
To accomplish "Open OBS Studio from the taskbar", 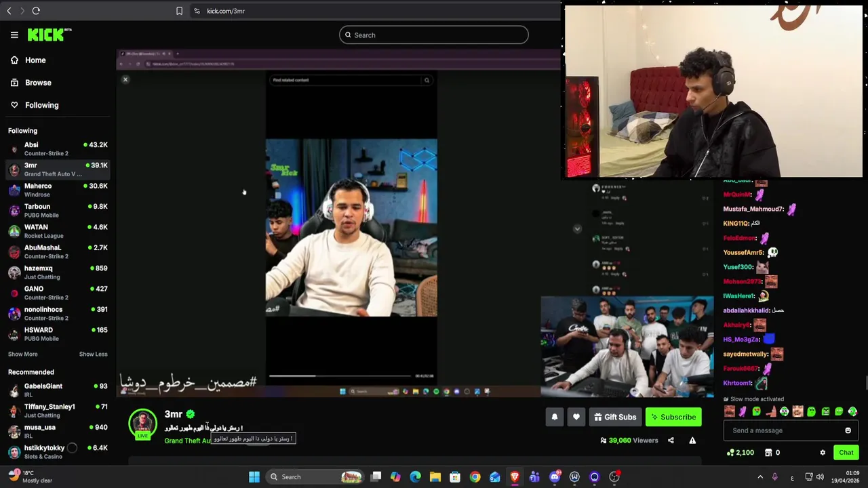I will (614, 477).
